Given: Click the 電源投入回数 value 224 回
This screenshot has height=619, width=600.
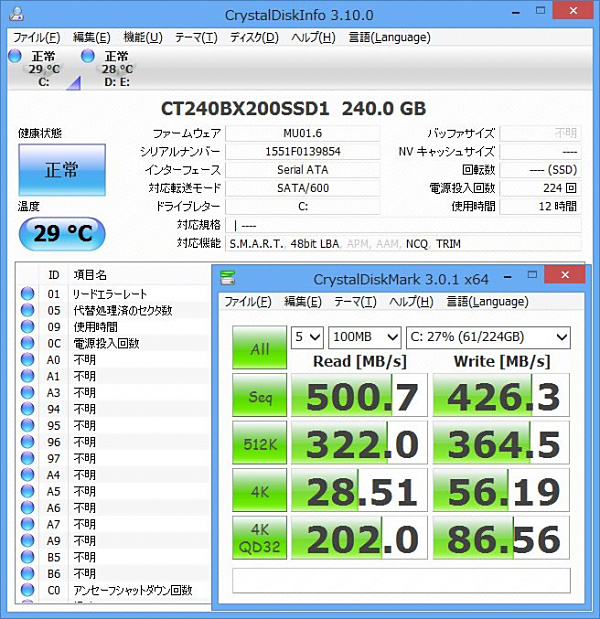Looking at the screenshot, I should pos(540,188).
